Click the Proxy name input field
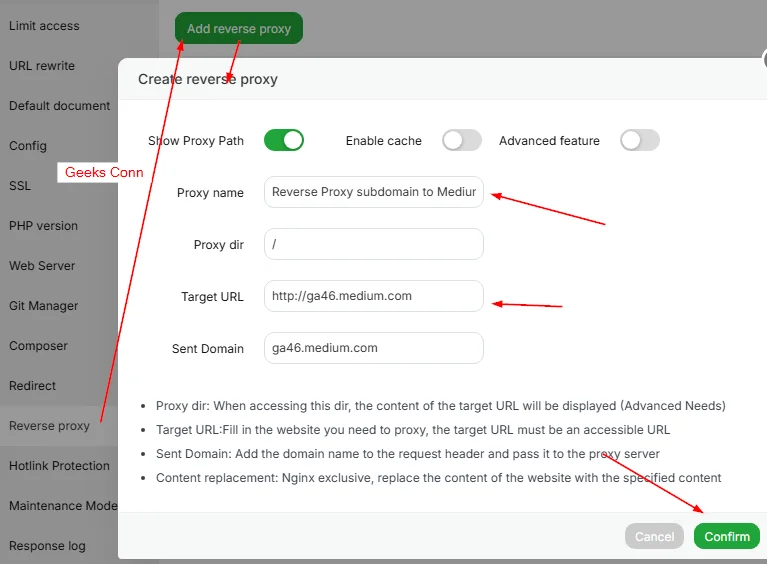 (x=374, y=192)
